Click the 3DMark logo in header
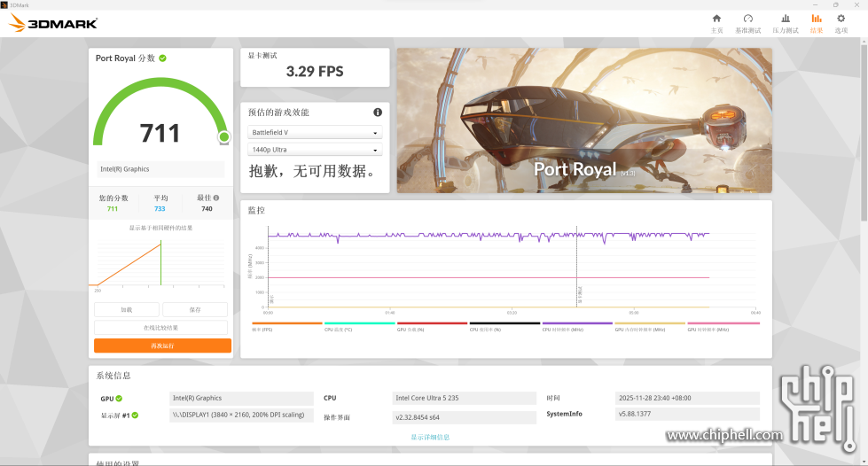868x466 pixels. [53, 24]
